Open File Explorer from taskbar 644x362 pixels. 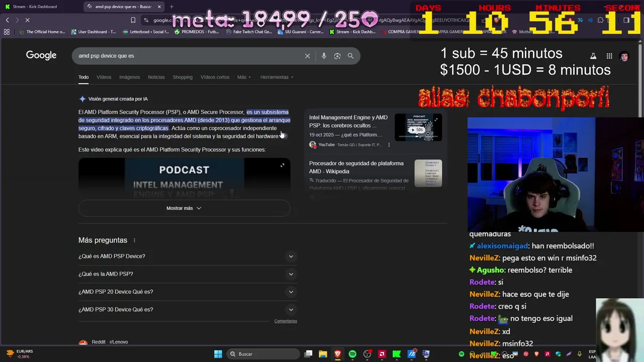[x=323, y=354]
